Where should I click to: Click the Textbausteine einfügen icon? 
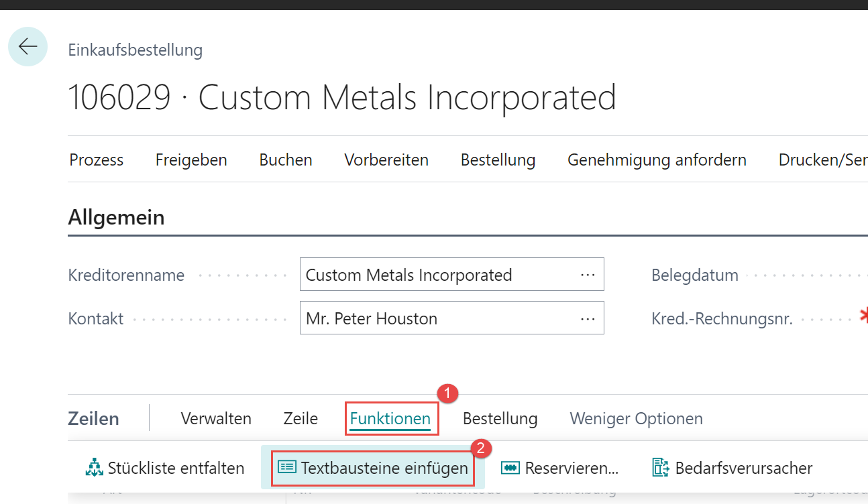287,467
